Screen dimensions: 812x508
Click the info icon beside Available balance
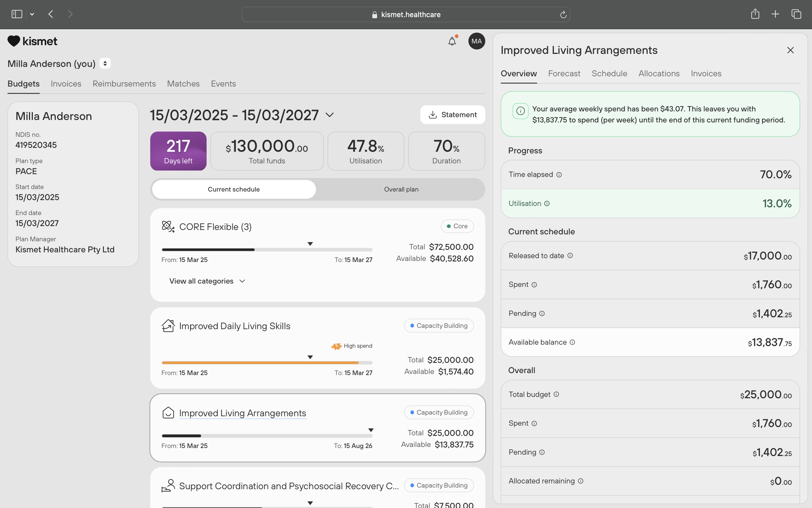point(572,342)
